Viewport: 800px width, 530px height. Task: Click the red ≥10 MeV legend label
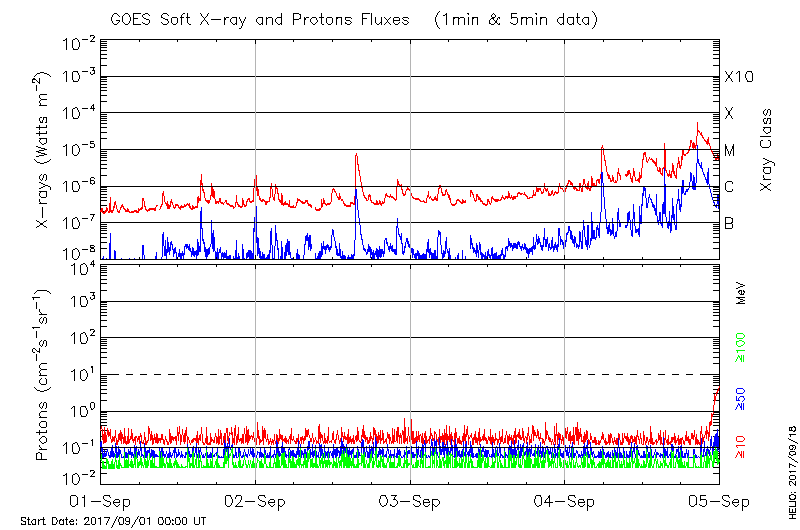741,447
